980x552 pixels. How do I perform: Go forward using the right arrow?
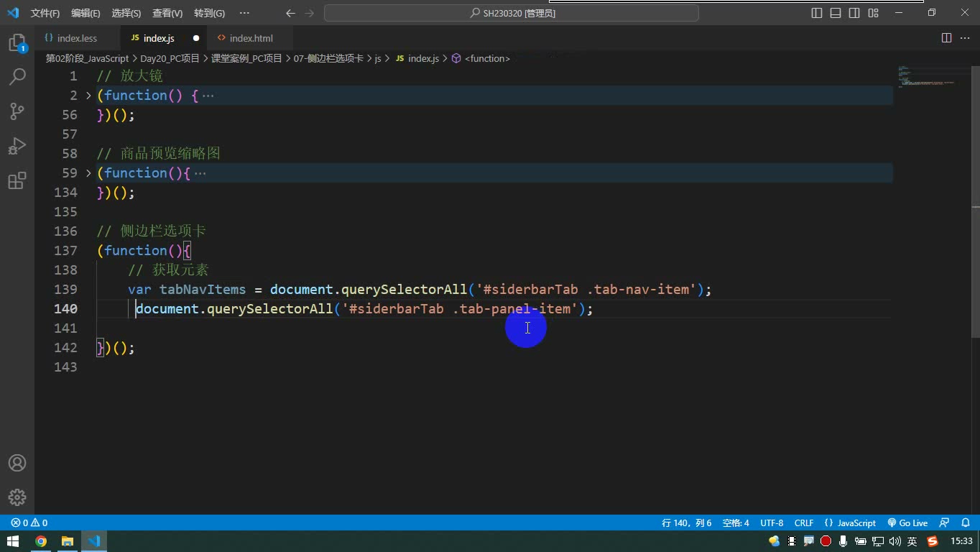[x=310, y=13]
